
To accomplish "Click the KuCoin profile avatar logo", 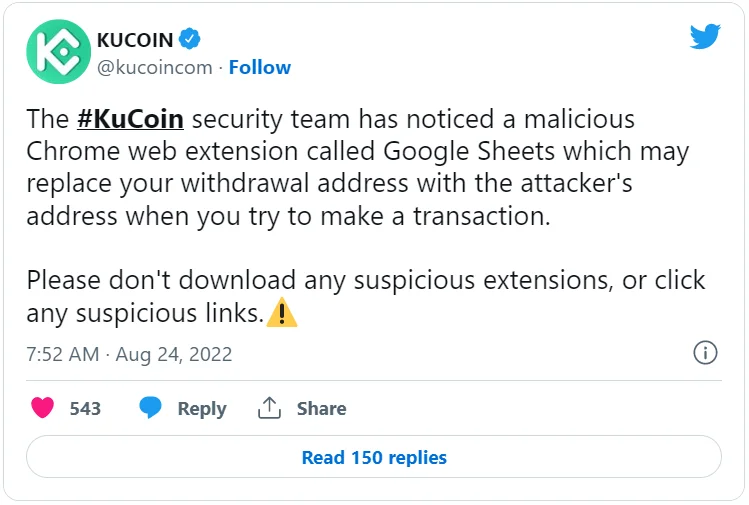I will click(x=58, y=52).
